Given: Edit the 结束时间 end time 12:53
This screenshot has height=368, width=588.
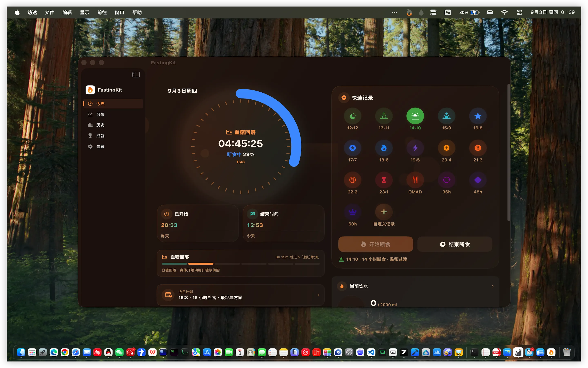Looking at the screenshot, I should [255, 225].
